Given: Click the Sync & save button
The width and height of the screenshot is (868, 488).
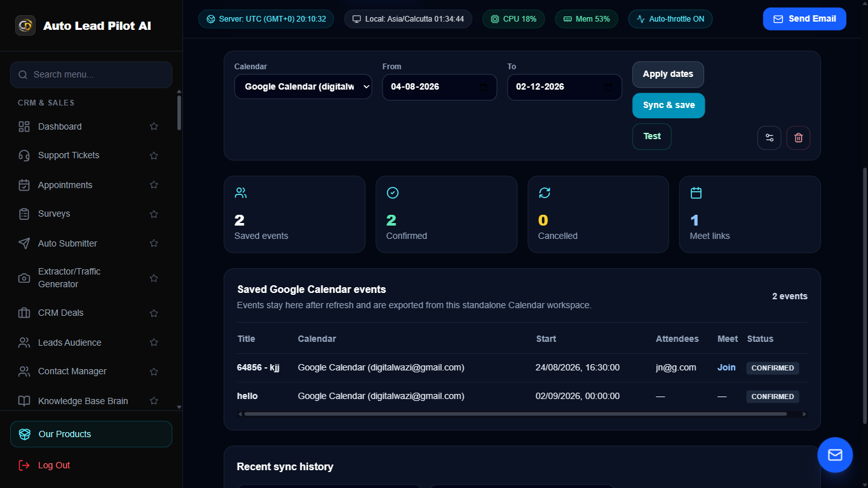Looking at the screenshot, I should coord(668,105).
